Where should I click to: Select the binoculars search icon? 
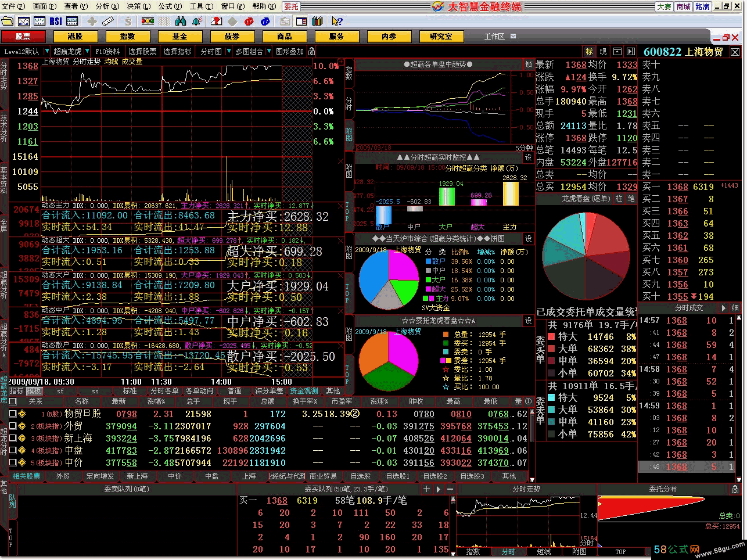(181, 21)
